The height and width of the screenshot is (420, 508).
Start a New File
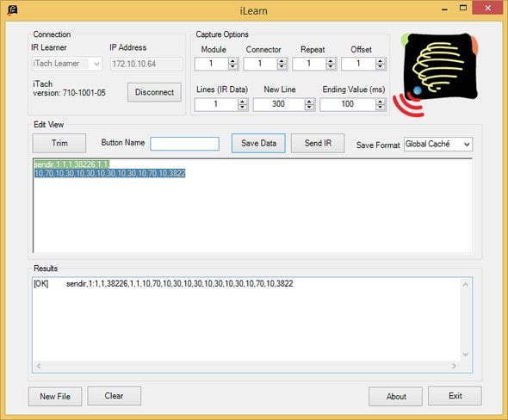coord(55,397)
